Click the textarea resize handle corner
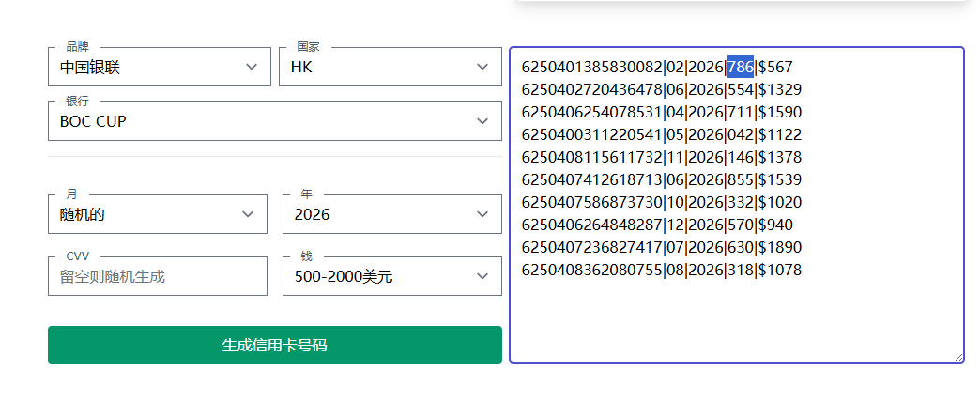 click(958, 357)
